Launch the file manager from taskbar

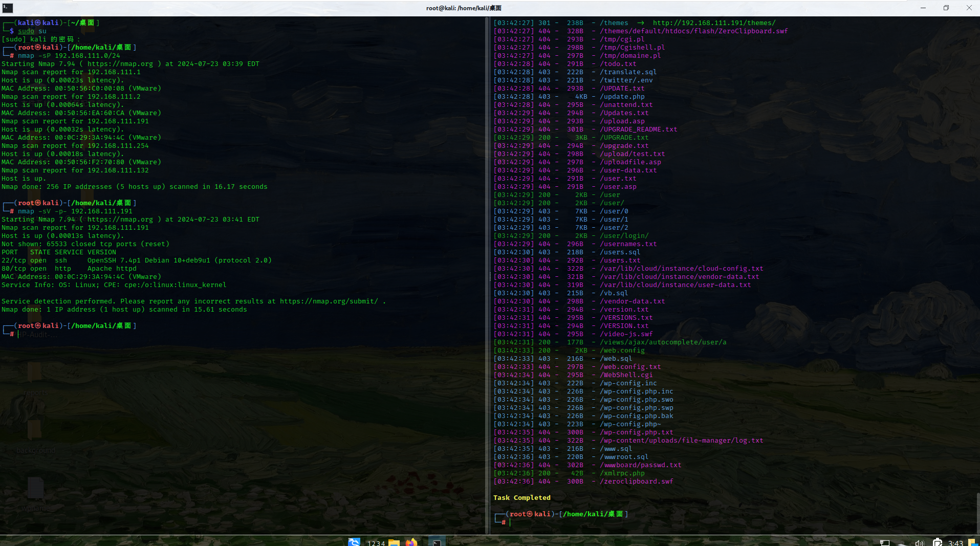point(394,542)
